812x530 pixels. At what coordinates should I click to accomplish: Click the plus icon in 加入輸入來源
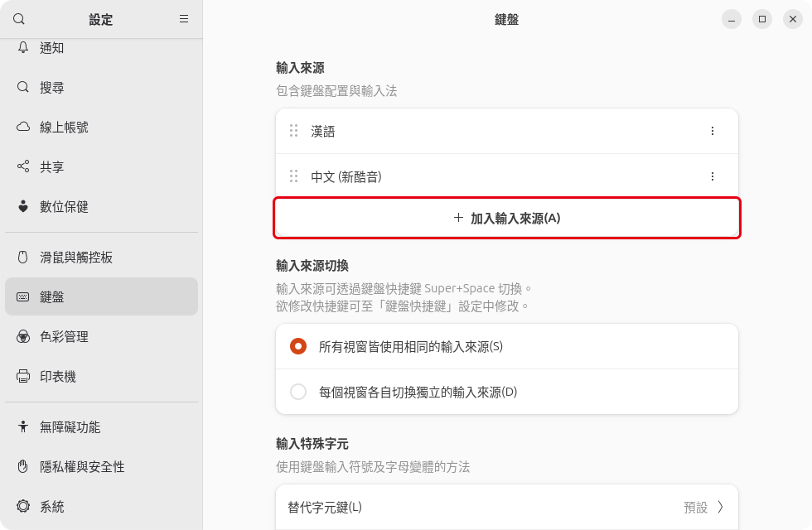pyautogui.click(x=458, y=217)
